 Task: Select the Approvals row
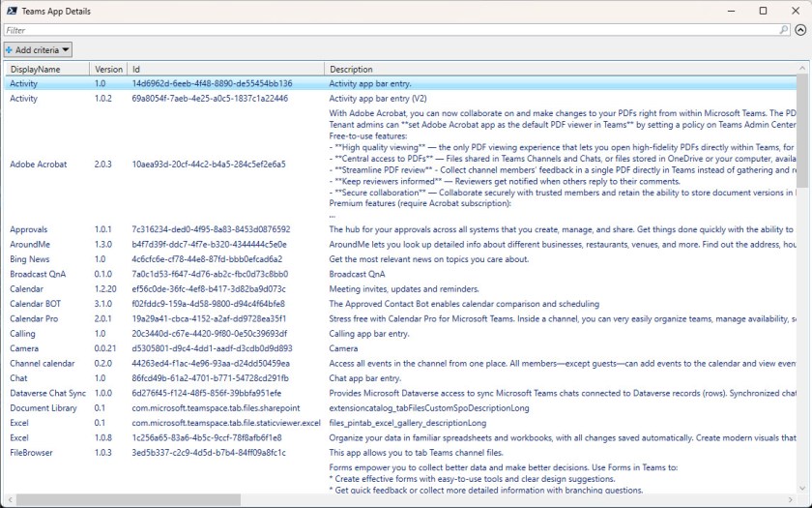(400, 229)
